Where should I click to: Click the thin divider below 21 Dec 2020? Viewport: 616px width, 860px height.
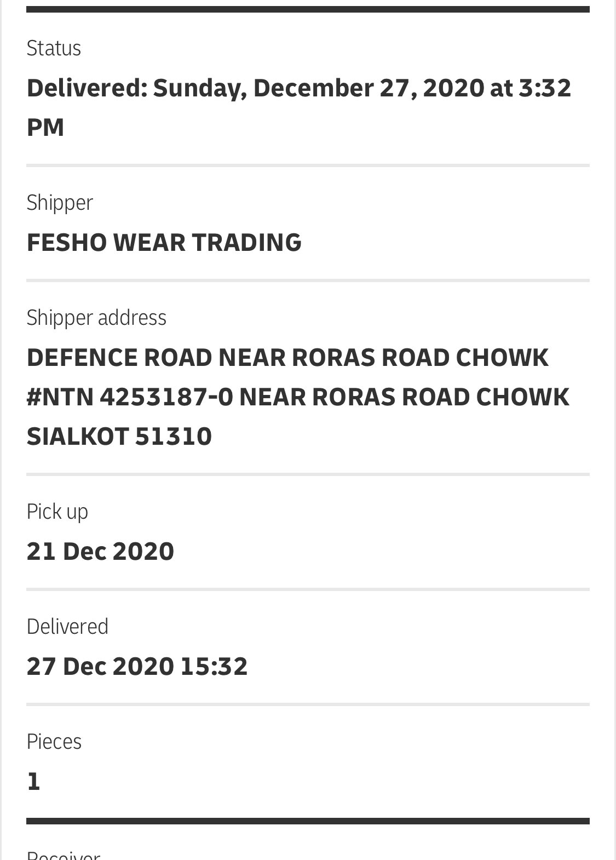(x=308, y=589)
